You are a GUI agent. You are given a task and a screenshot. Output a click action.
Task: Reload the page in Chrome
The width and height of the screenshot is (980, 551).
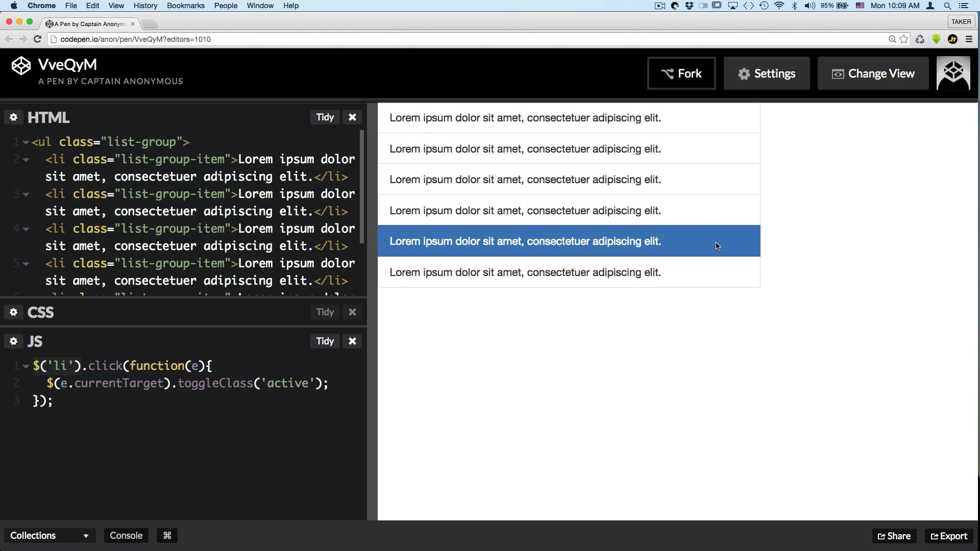pos(37,39)
